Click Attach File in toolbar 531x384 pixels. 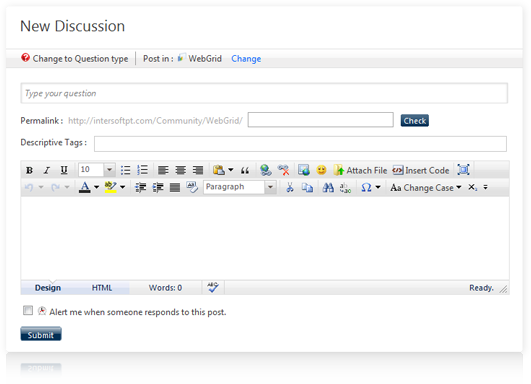pyautogui.click(x=360, y=170)
